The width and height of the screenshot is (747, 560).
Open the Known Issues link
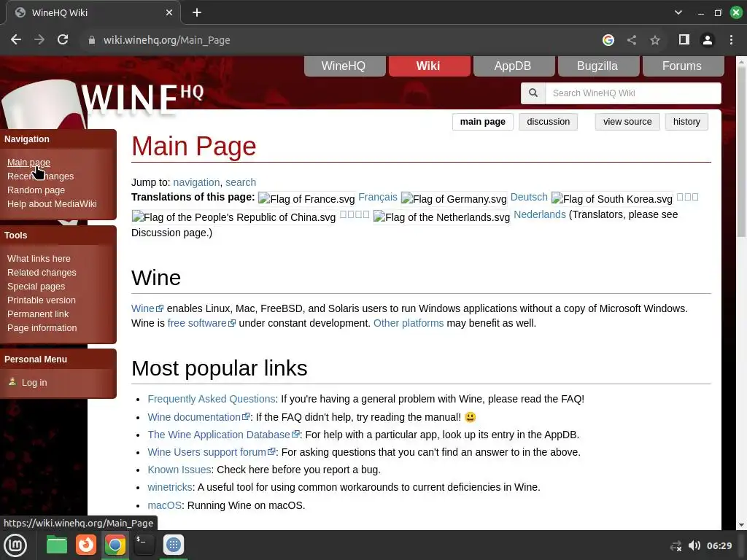[179, 470]
